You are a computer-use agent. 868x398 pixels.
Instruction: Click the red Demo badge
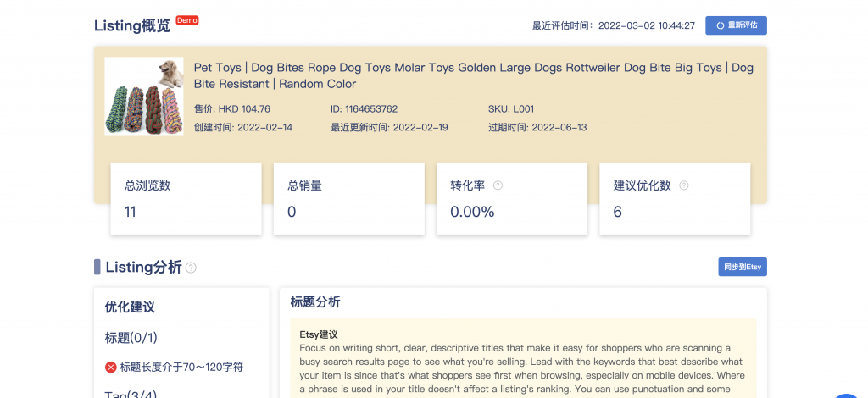[187, 19]
